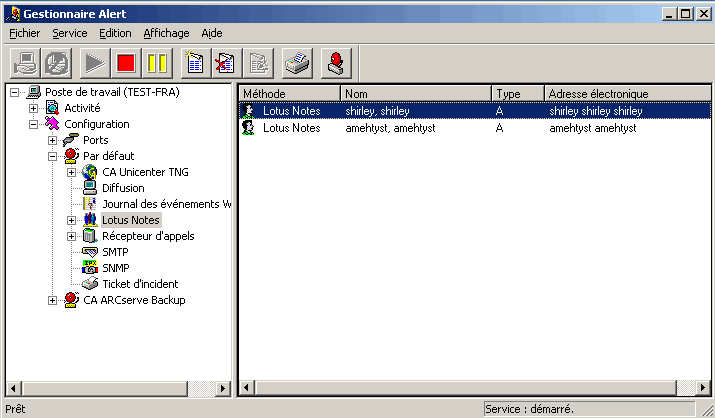The width and height of the screenshot is (715, 418).
Task: Click the Gestionnaire Alert title bar icon
Action: pyautogui.click(x=15, y=14)
